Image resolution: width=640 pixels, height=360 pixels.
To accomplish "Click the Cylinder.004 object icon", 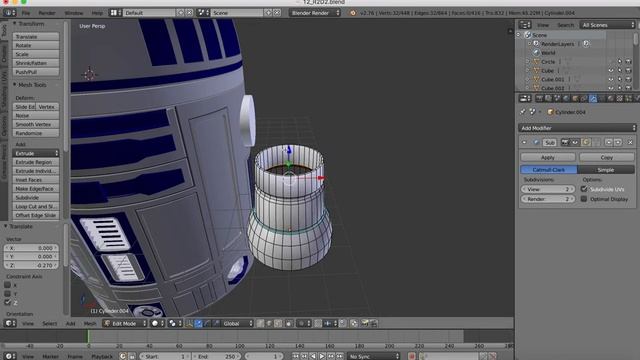I will [x=550, y=112].
